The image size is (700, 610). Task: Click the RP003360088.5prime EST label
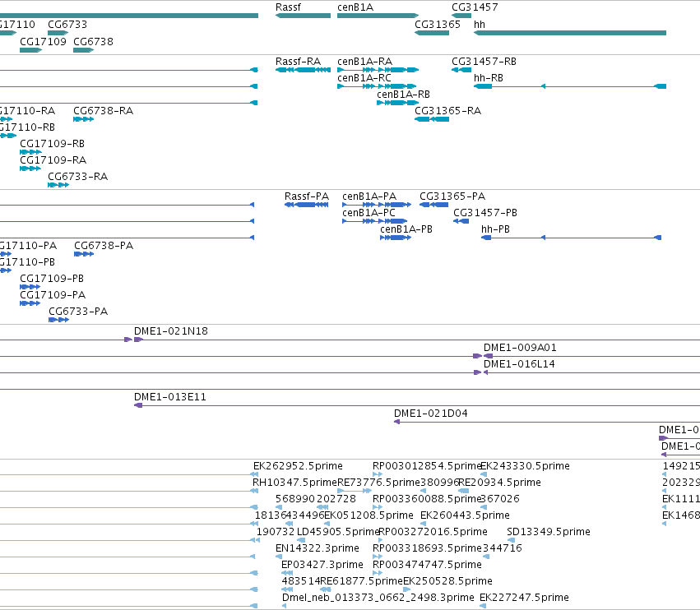tap(427, 499)
